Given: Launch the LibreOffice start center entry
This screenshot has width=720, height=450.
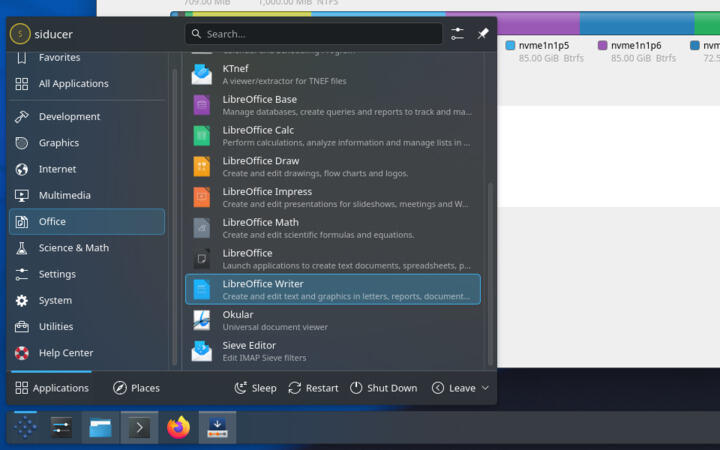Looking at the screenshot, I should point(333,259).
